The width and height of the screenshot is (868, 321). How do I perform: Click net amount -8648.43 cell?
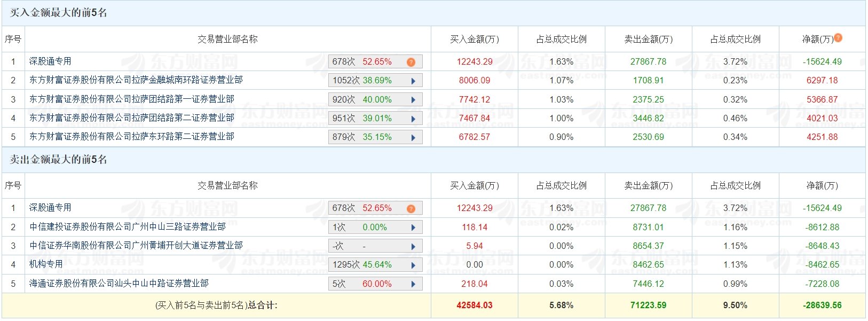[x=823, y=246]
